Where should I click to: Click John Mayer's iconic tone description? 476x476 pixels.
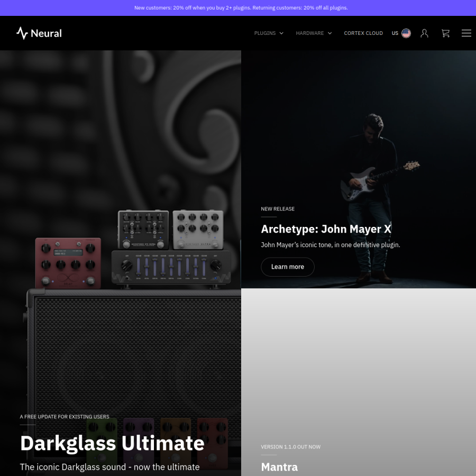click(x=330, y=245)
